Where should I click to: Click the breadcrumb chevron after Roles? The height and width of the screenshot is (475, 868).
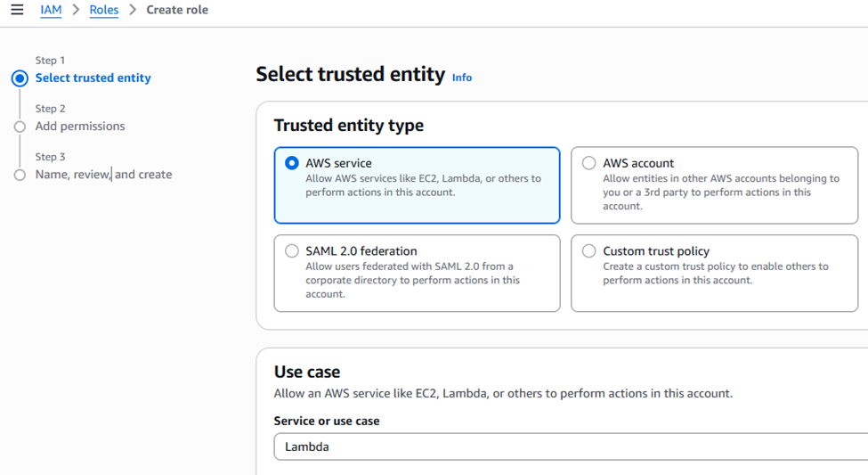click(133, 10)
